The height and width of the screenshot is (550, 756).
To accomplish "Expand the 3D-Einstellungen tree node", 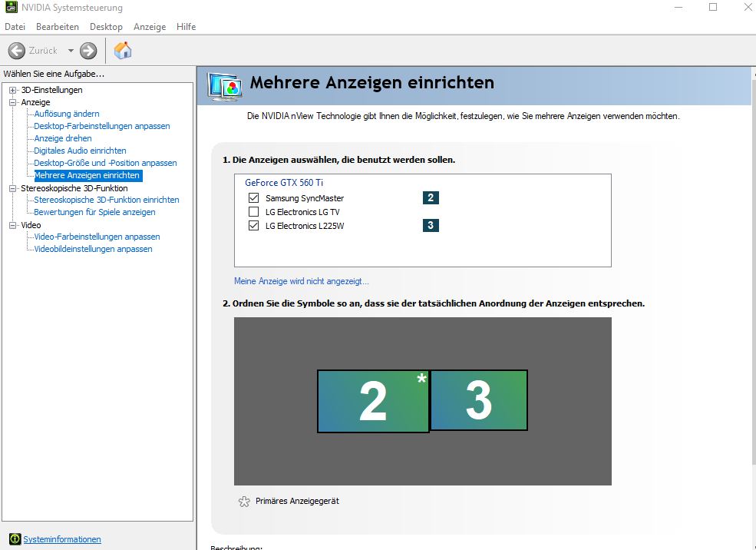I will 13,90.
